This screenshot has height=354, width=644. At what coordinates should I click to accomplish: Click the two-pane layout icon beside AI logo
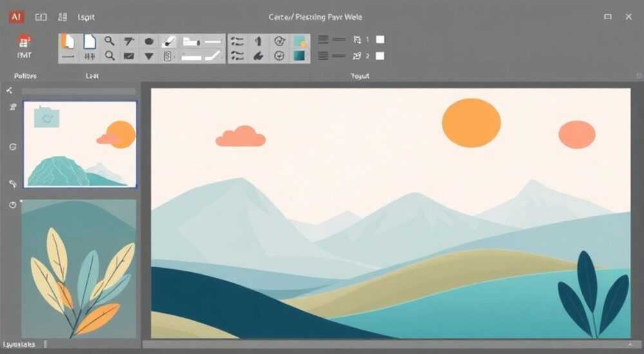41,17
